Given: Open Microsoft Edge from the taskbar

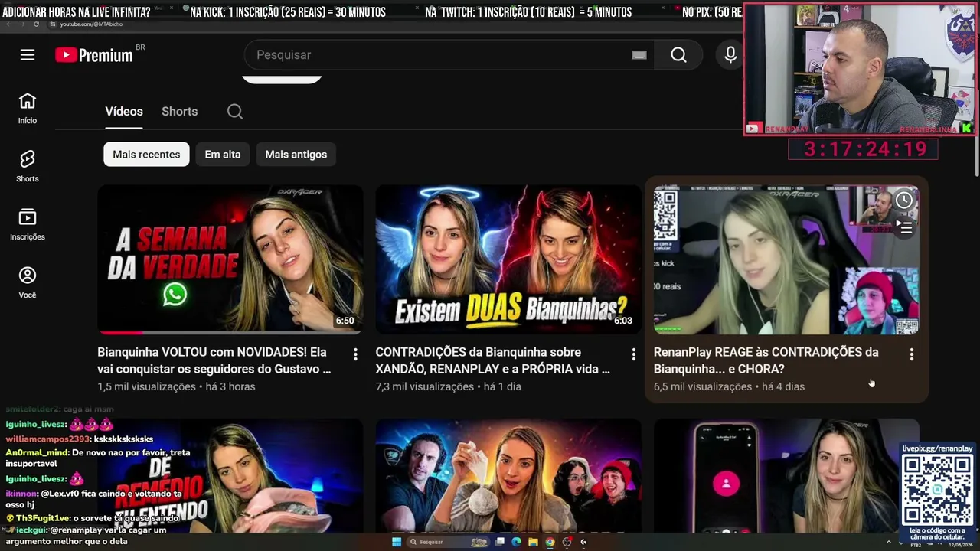Looking at the screenshot, I should [x=516, y=542].
